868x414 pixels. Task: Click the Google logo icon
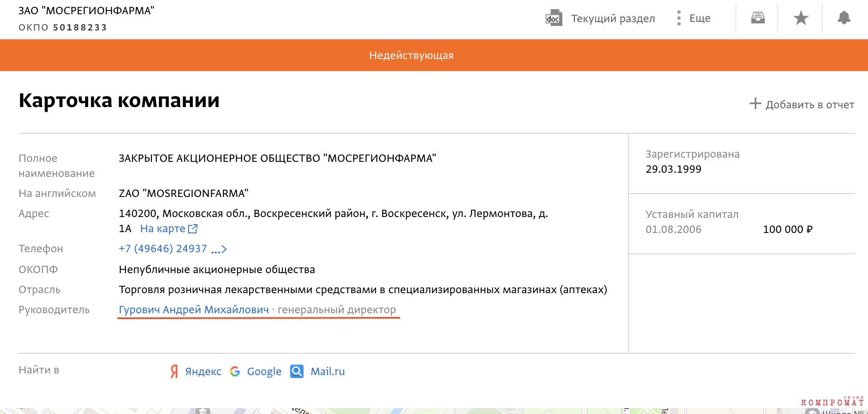coord(235,371)
